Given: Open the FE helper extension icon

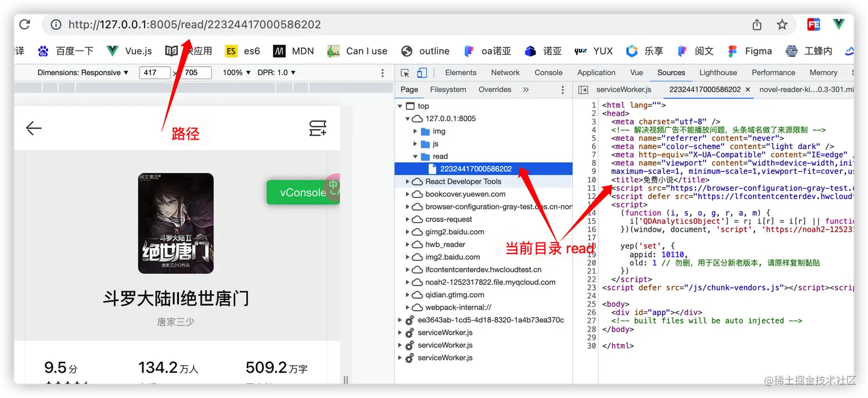Looking at the screenshot, I should (x=813, y=25).
